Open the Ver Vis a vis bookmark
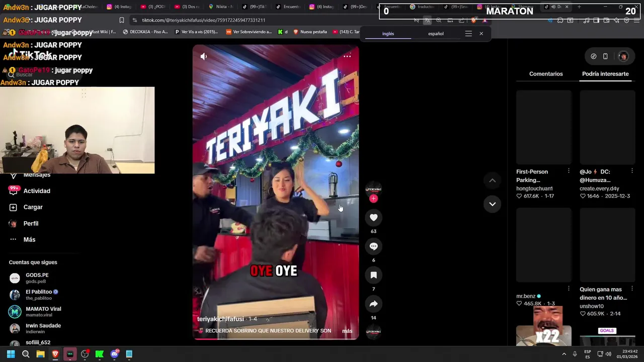644x362 pixels. (196, 32)
